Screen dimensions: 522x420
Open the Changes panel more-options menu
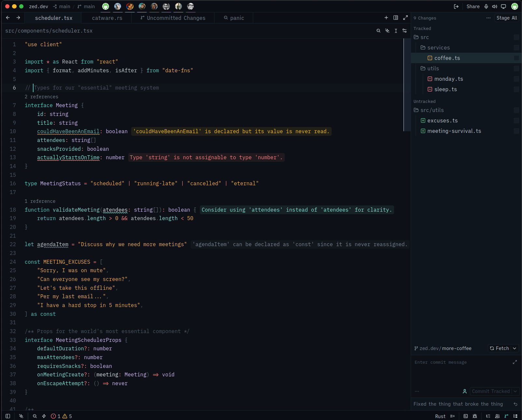point(488,18)
